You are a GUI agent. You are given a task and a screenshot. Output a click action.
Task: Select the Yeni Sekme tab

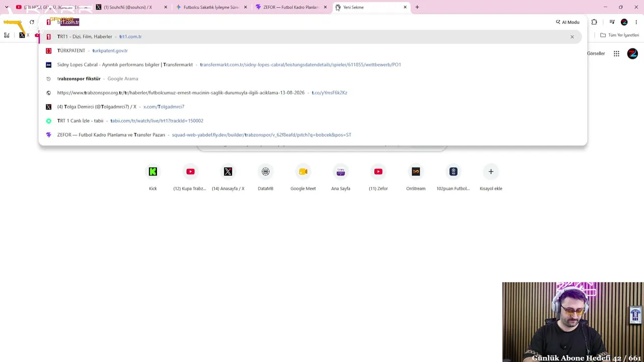pyautogui.click(x=371, y=7)
